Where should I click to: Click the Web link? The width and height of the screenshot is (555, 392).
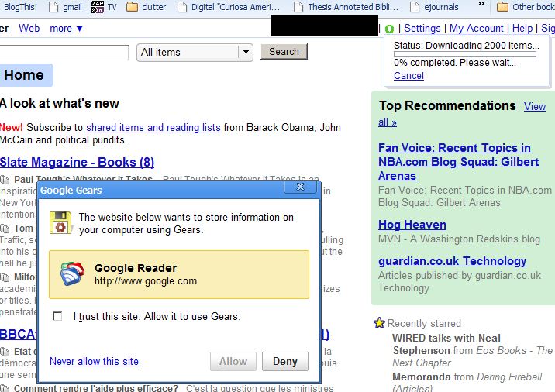click(29, 29)
